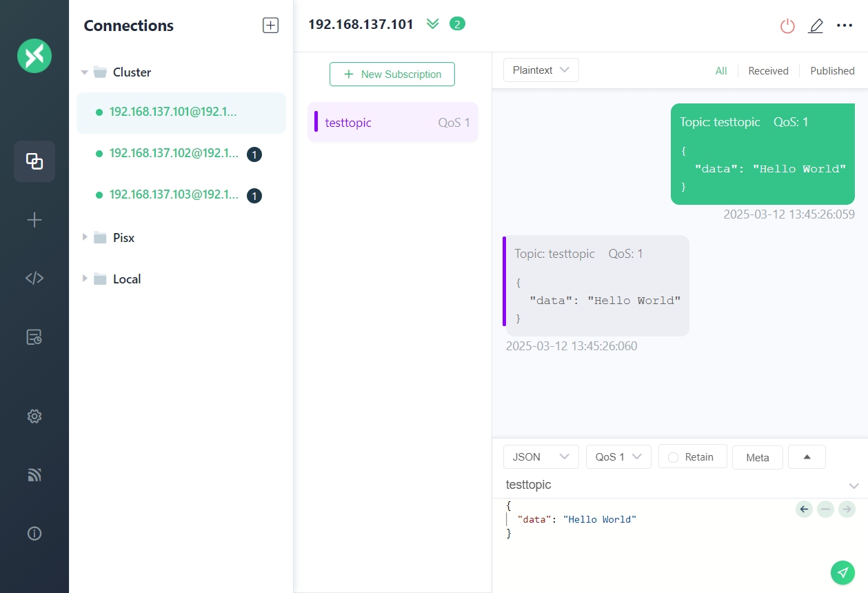The height and width of the screenshot is (593, 868).
Task: Open the script code icon in sidebar
Action: tap(34, 278)
